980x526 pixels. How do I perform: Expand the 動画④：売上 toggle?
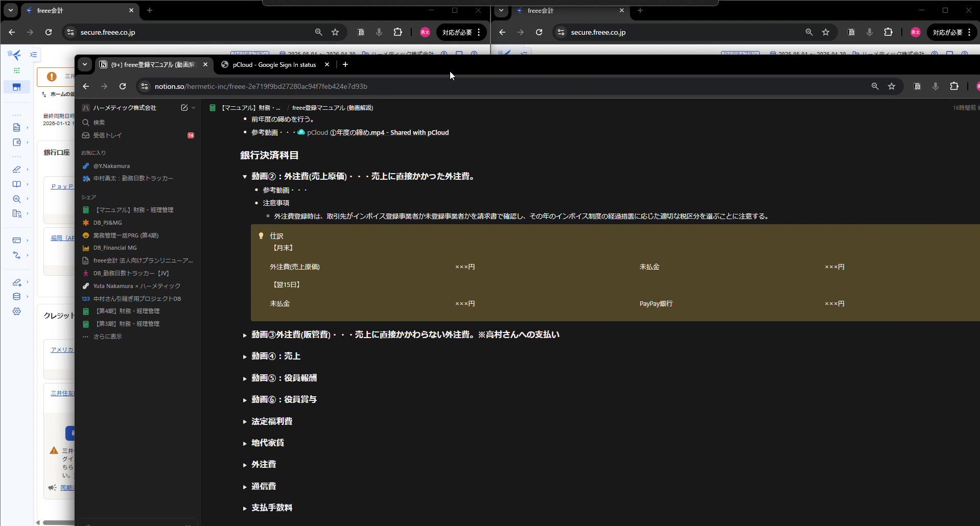pyautogui.click(x=245, y=356)
